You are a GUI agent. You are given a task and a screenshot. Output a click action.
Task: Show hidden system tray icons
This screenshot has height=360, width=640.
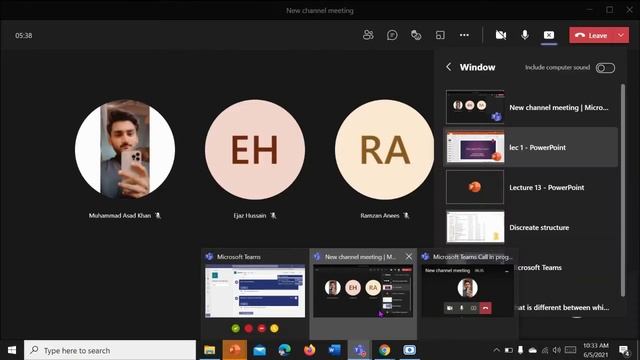coord(496,350)
